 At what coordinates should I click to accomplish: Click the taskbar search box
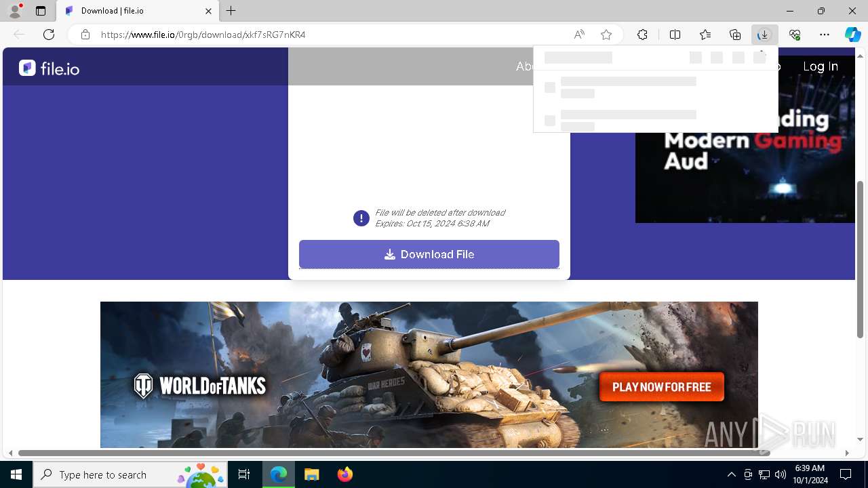(130, 474)
